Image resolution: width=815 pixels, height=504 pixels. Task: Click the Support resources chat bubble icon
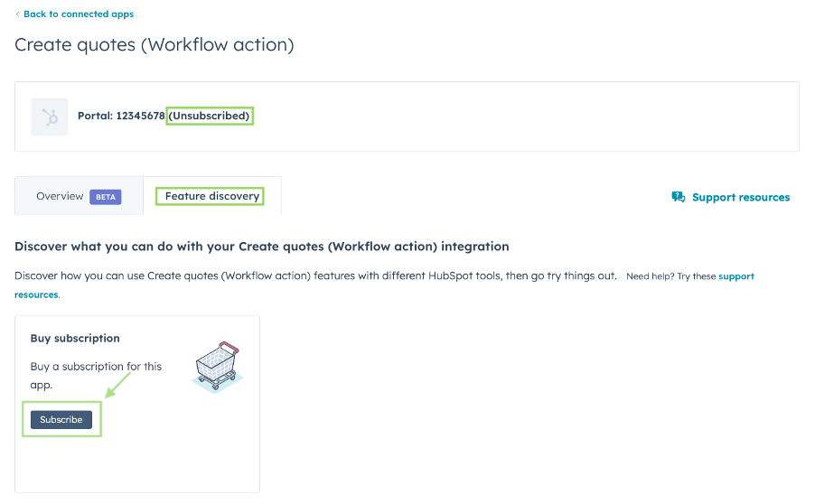coord(679,197)
